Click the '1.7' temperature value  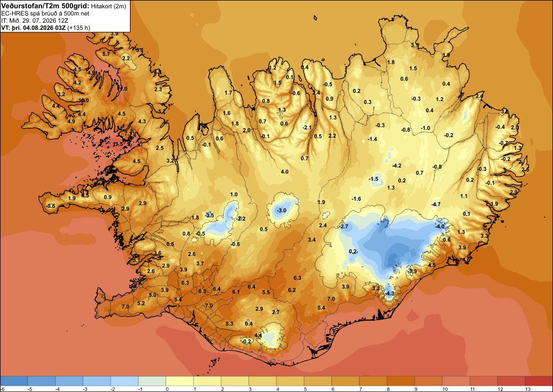(228, 93)
